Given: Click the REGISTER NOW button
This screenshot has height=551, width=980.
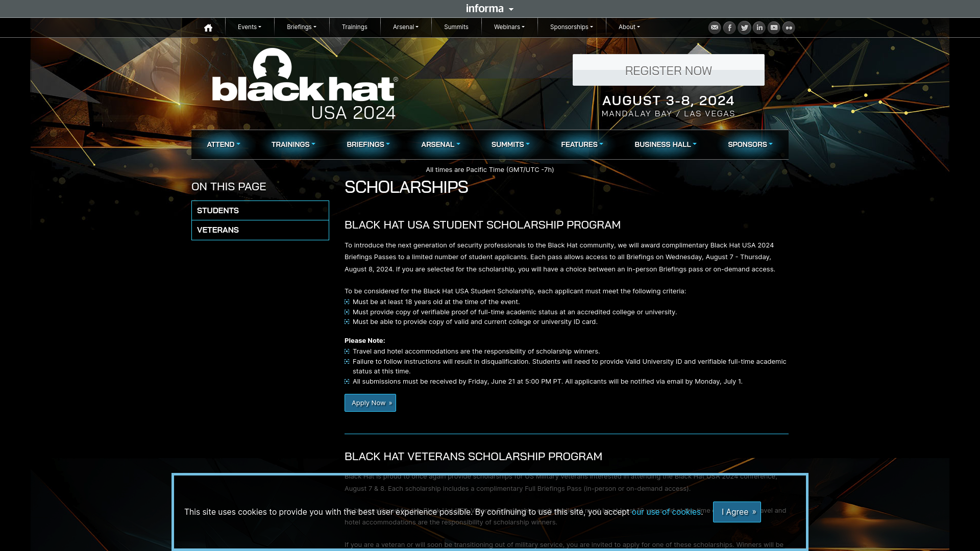Looking at the screenshot, I should [669, 70].
